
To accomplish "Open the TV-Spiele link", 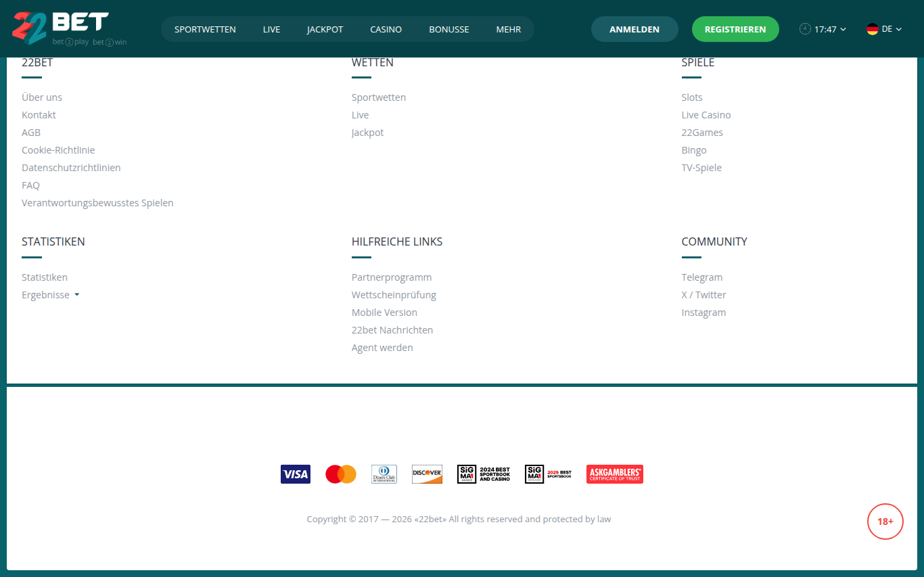I will (x=701, y=168).
